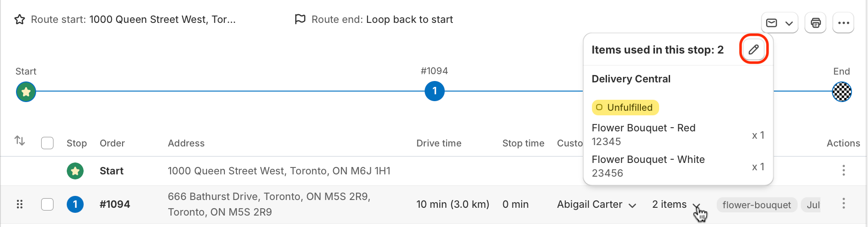Viewport: 868px width, 227px height.
Task: Expand the email dropdown chevron
Action: pos(789,23)
